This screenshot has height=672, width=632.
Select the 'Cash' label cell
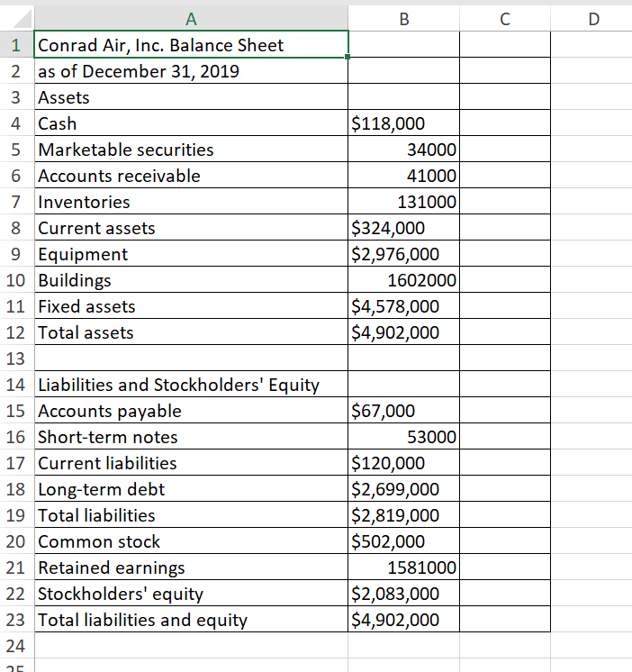[x=191, y=123]
